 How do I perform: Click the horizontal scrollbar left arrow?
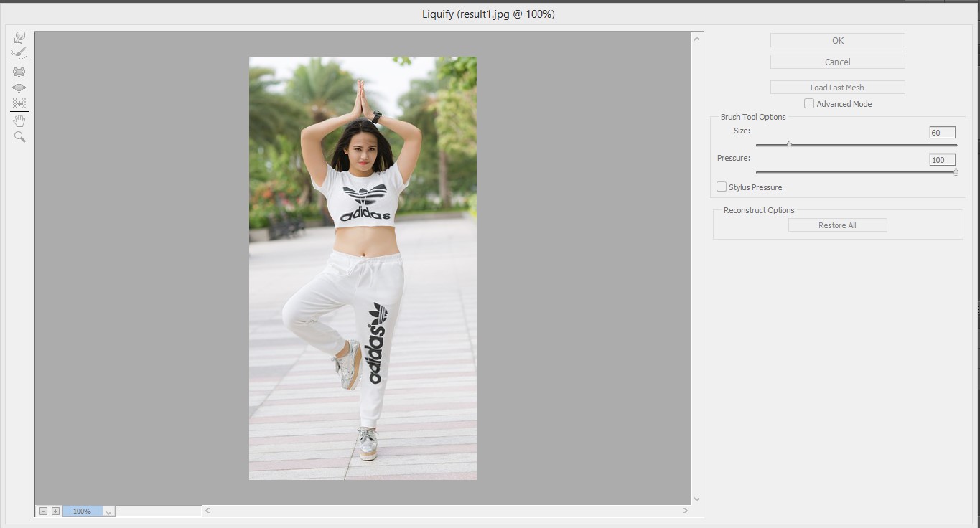[207, 511]
